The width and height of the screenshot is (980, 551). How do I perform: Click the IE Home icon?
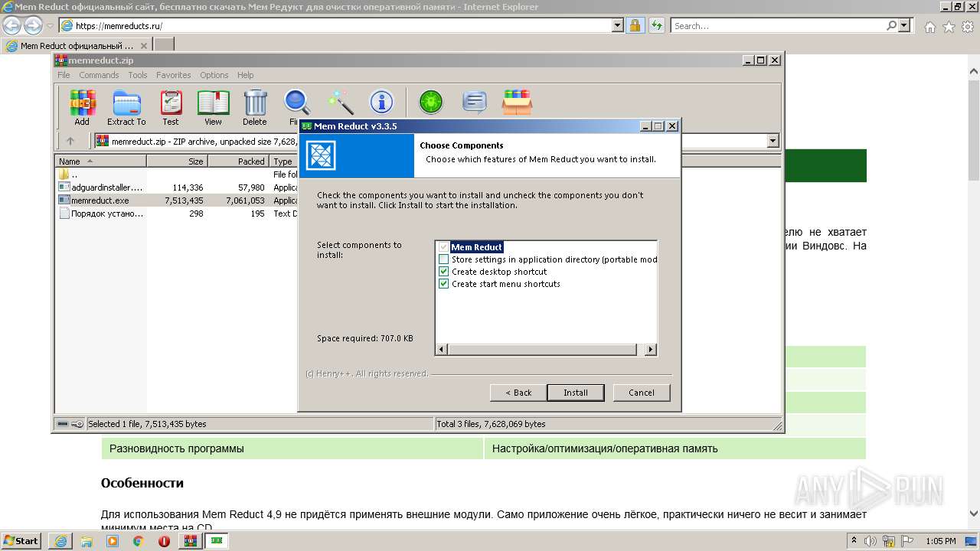click(929, 26)
